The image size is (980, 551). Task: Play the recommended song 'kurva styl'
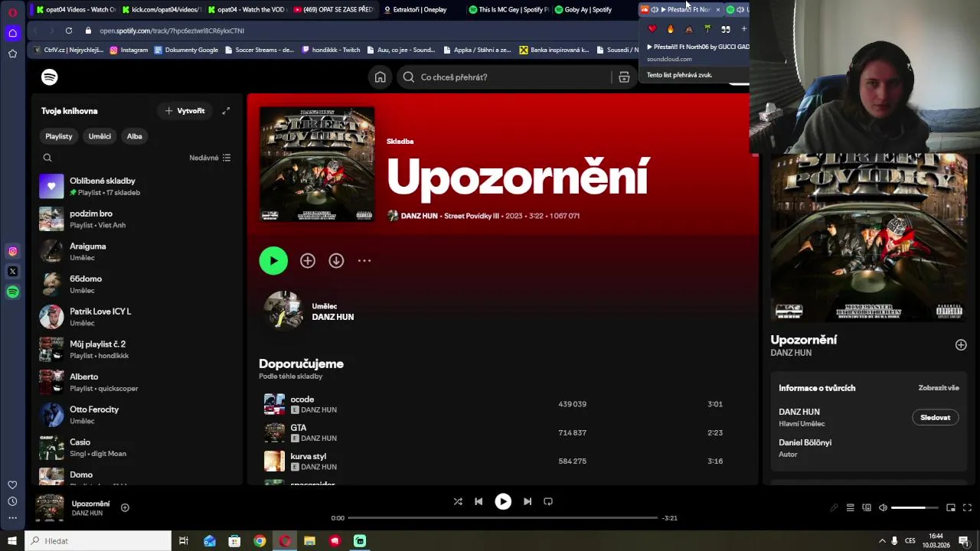pyautogui.click(x=309, y=456)
